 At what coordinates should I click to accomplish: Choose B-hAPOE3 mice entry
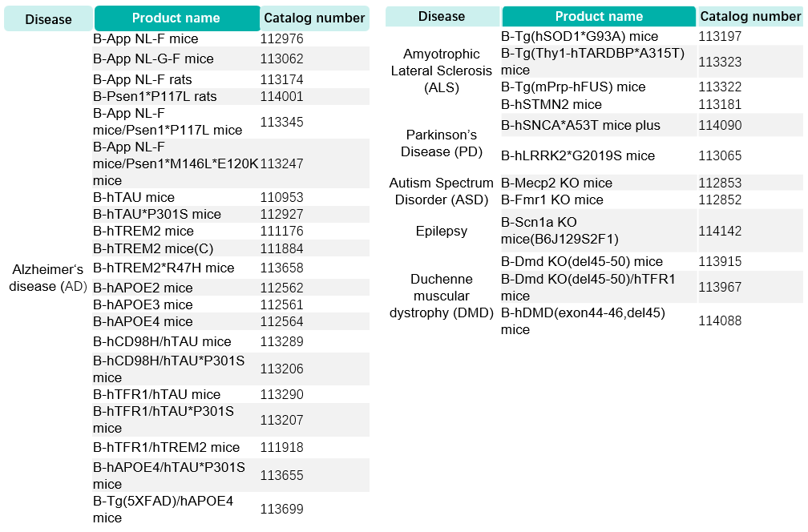(x=143, y=305)
